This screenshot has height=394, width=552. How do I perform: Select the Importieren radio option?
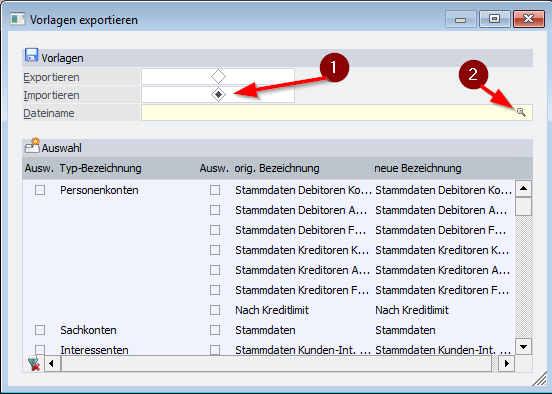tap(218, 94)
